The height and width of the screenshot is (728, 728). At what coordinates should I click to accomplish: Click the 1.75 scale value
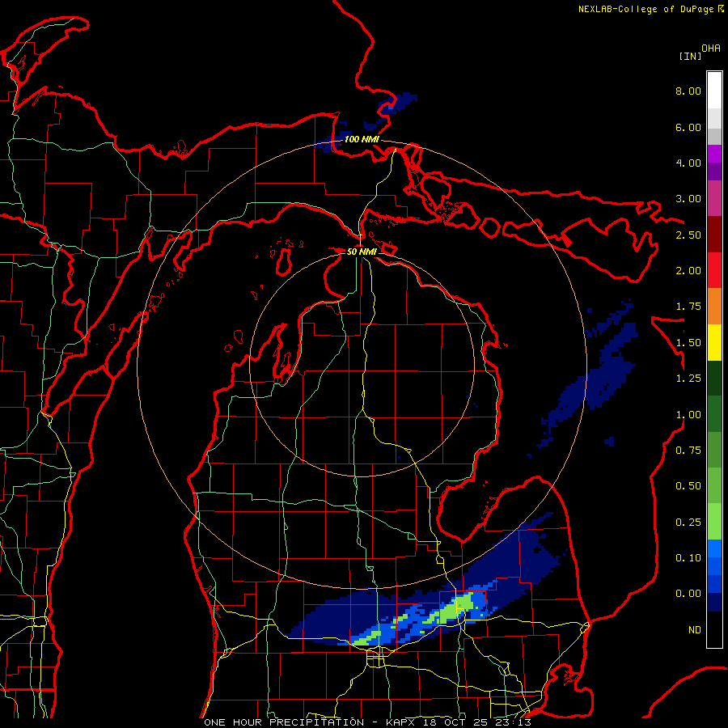[688, 307]
